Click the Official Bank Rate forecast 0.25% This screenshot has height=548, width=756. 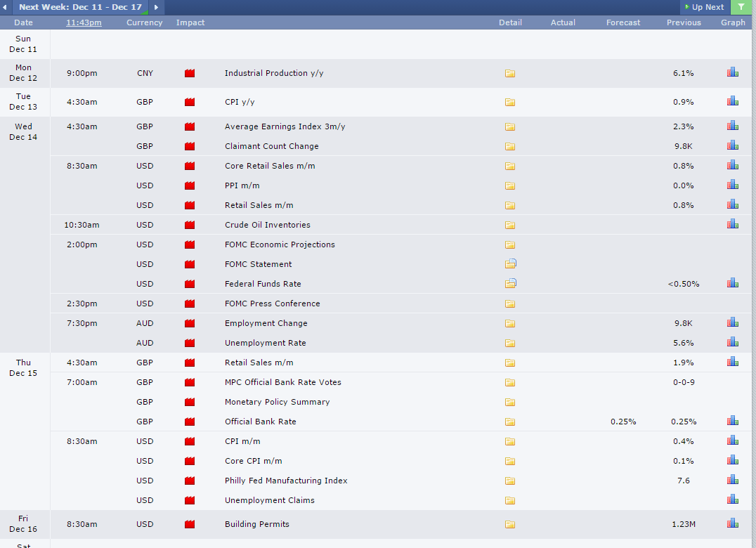[x=623, y=422]
